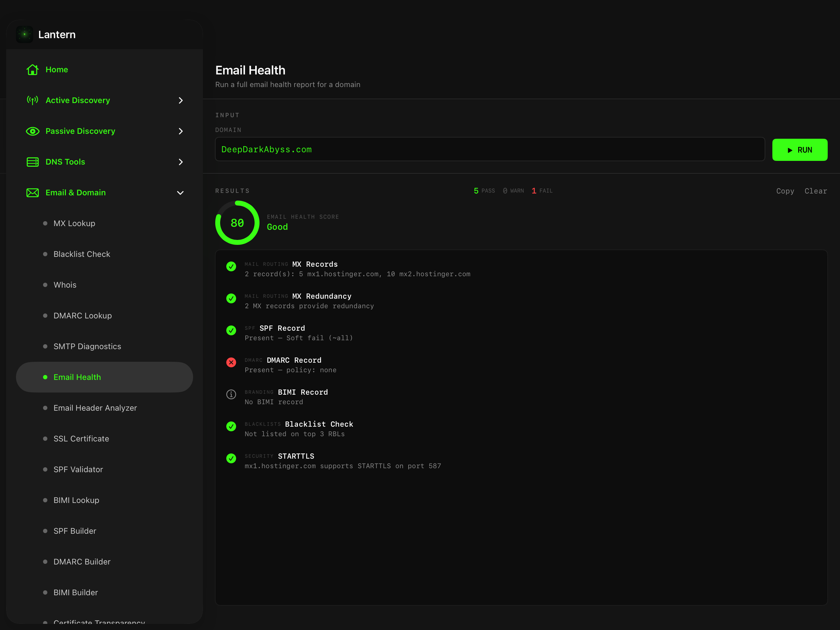Click green check icon beside MX Records
Image resolution: width=840 pixels, height=630 pixels.
[x=231, y=266]
